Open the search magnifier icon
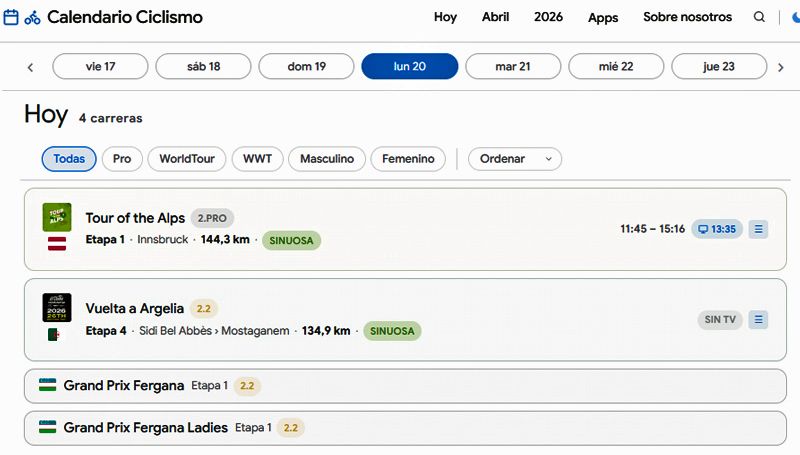This screenshot has width=800, height=455. tap(760, 17)
